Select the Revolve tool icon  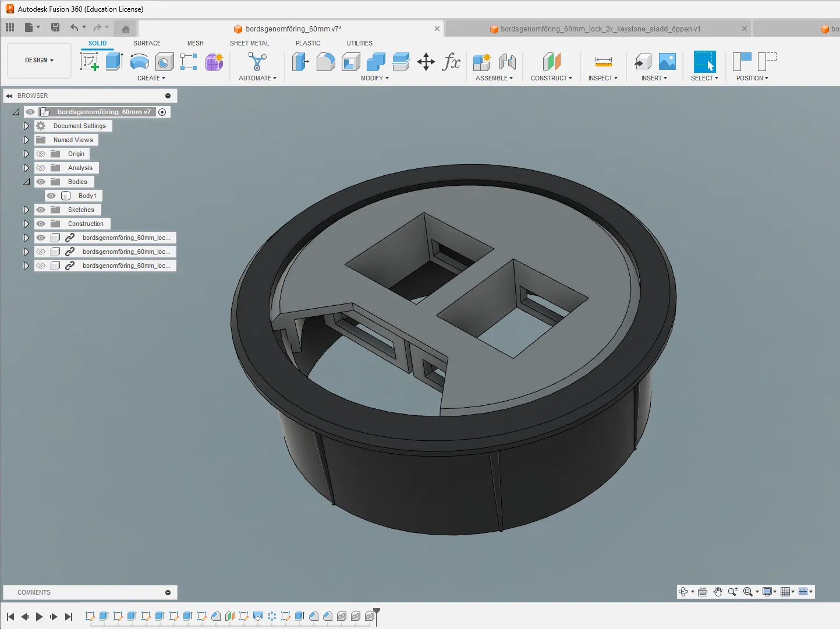tap(140, 61)
